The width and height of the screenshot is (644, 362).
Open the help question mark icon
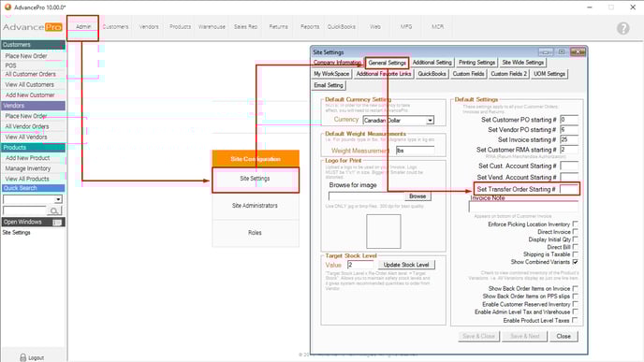pos(622,28)
